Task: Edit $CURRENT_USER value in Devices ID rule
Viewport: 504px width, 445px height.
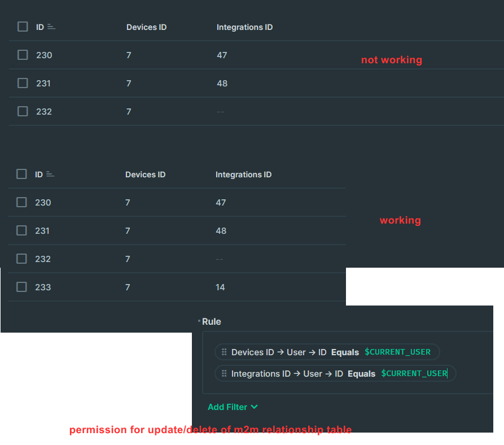Action: (397, 352)
